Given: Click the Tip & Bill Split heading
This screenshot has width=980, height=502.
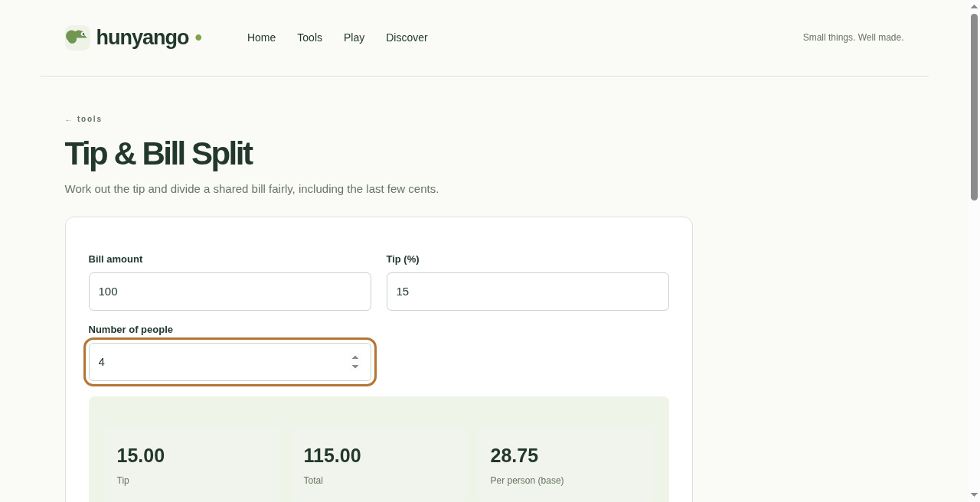Looking at the screenshot, I should click(x=158, y=154).
